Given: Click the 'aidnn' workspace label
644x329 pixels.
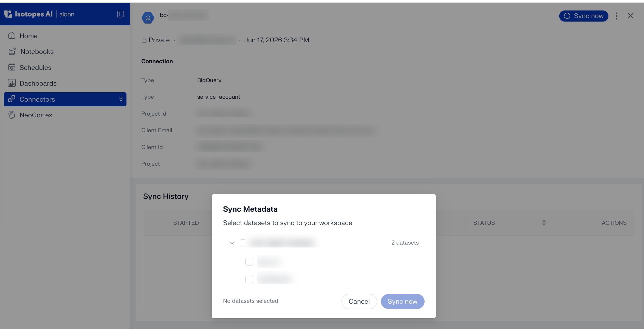Looking at the screenshot, I should click(x=67, y=14).
